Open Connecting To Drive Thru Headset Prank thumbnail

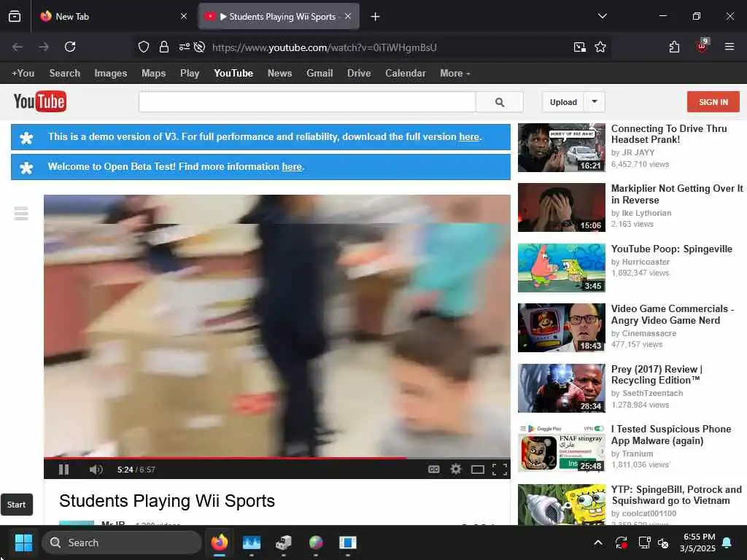pos(562,147)
